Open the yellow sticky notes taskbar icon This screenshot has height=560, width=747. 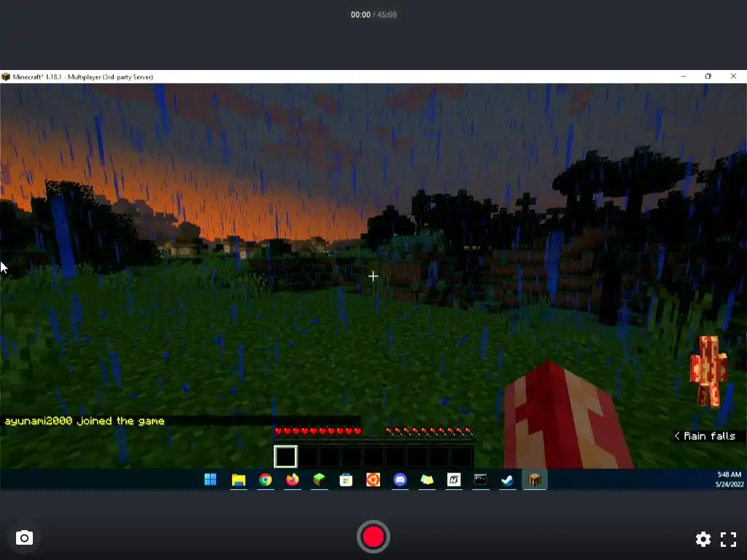coord(427,480)
